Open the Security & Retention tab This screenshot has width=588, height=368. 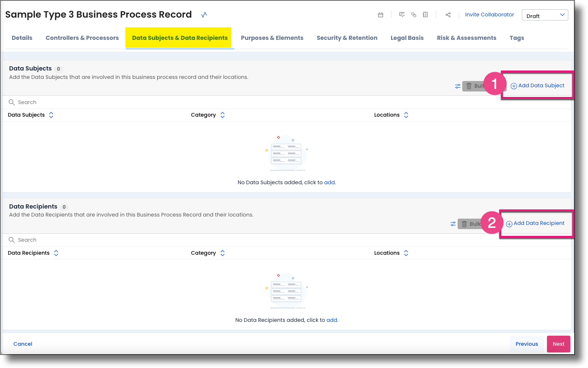347,38
